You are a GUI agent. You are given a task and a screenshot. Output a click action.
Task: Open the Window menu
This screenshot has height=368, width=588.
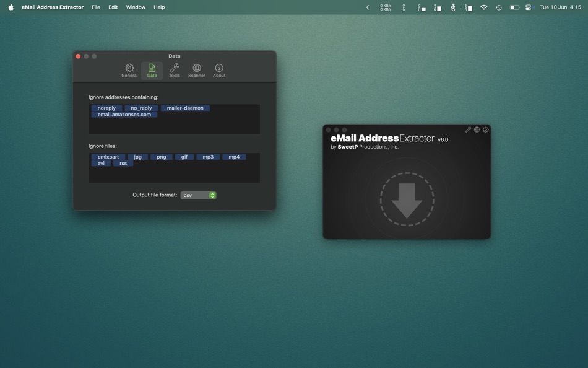point(136,7)
